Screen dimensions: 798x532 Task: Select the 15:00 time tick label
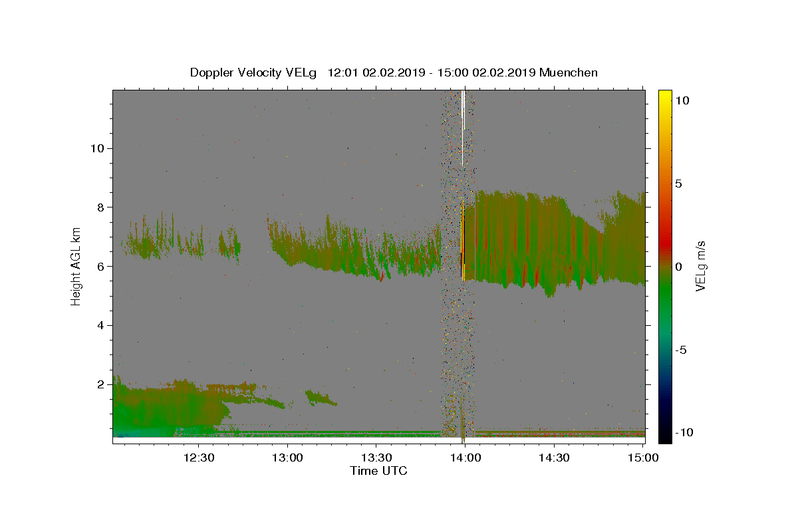click(x=642, y=458)
